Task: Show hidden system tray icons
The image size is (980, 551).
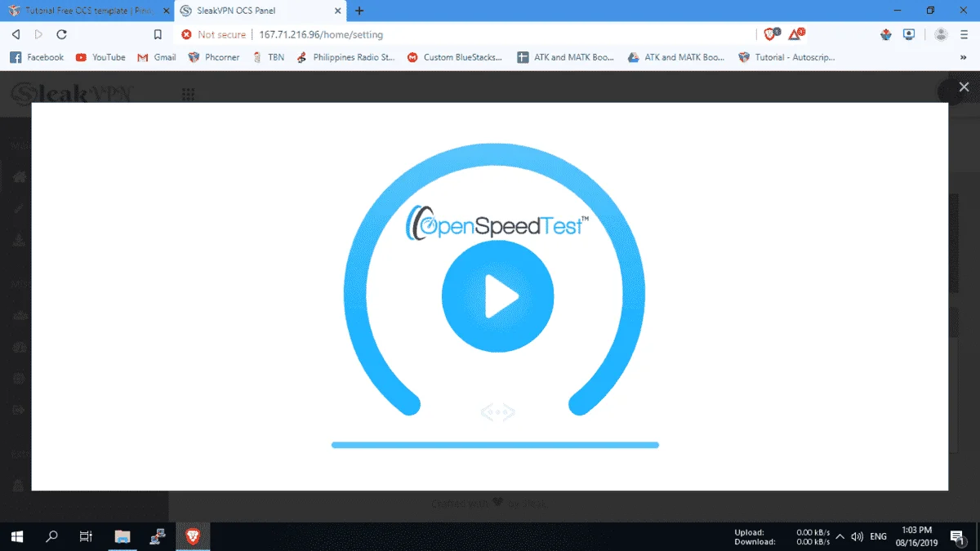Action: (840, 536)
